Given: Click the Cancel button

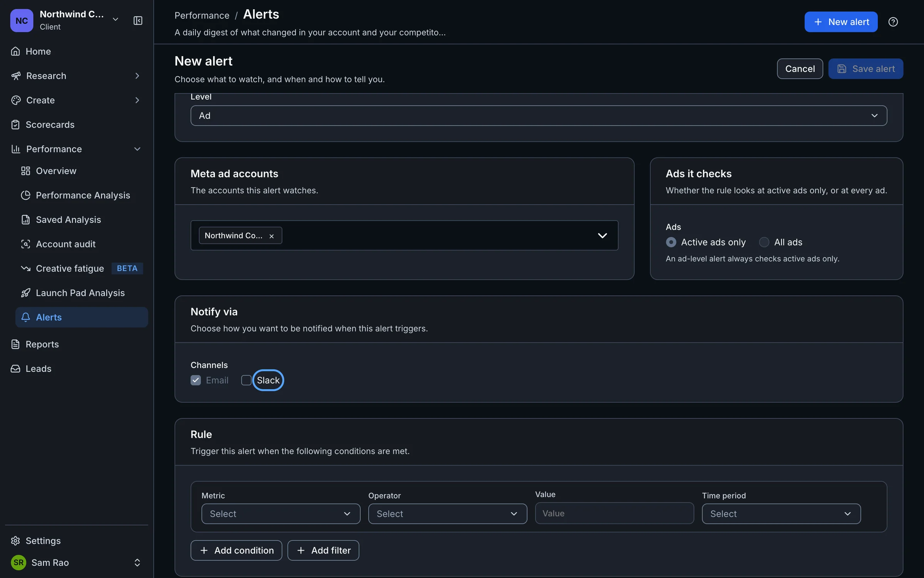Looking at the screenshot, I should [x=800, y=69].
